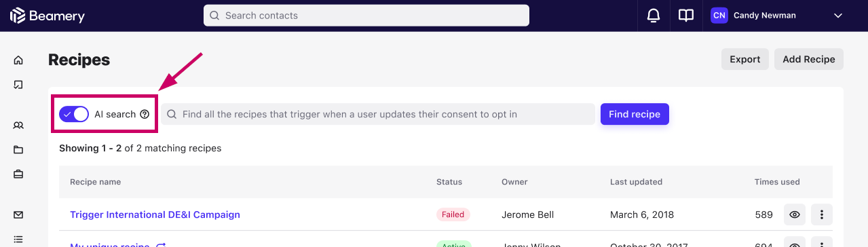Click the AI search help question mark
Viewport: 868px width, 247px height.
point(145,114)
